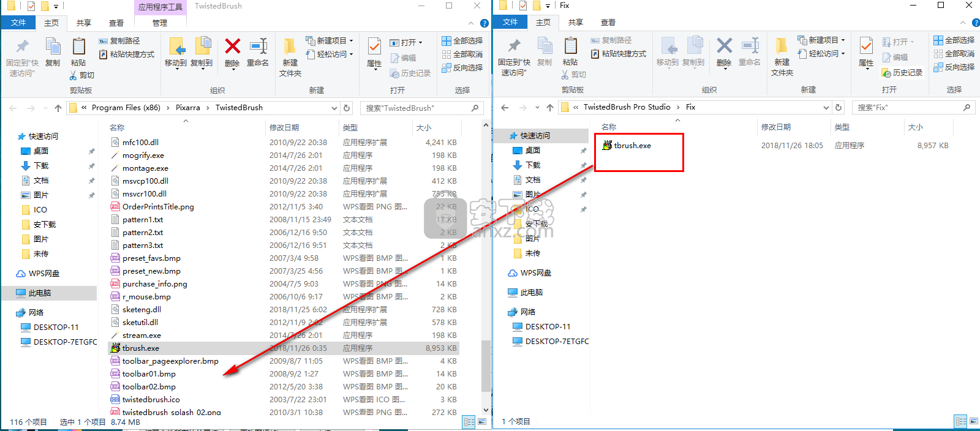Click Select all (全部选择) in Fix window
Screen dimensions: 980x431
[954, 40]
